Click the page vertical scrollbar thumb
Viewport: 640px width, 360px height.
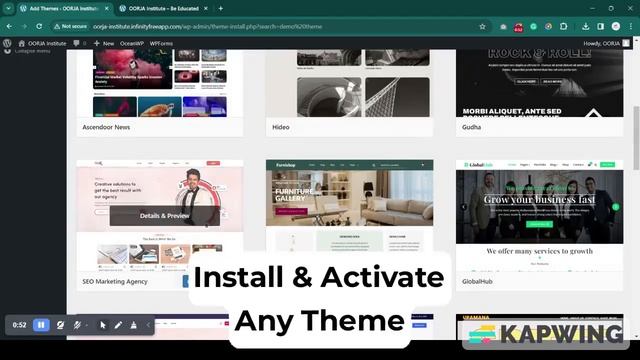(x=636, y=138)
